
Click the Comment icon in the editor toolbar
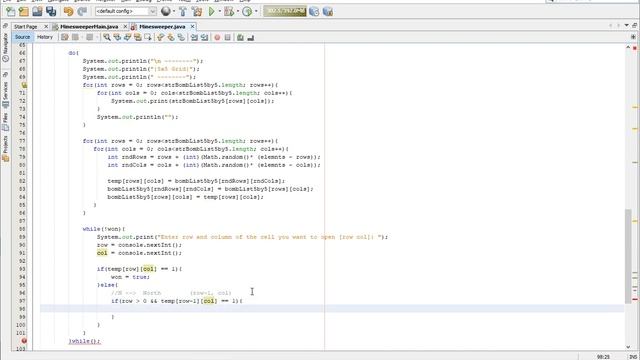(x=240, y=38)
